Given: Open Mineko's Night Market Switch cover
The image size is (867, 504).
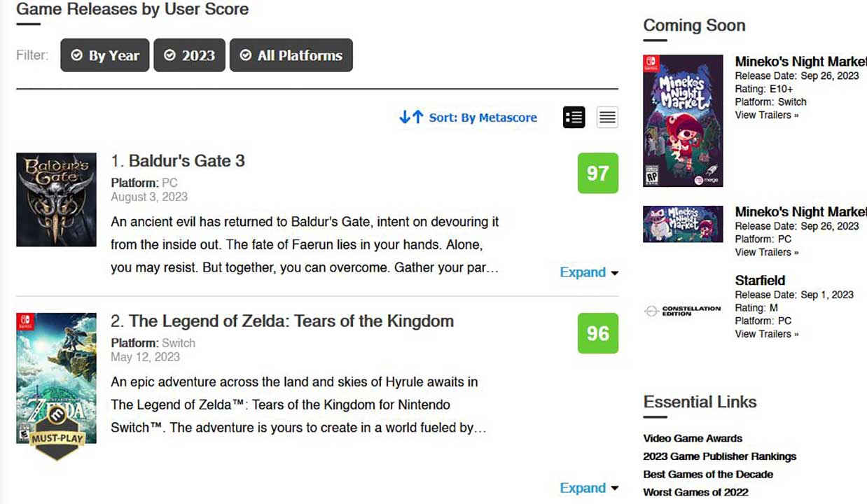Looking at the screenshot, I should tap(683, 120).
